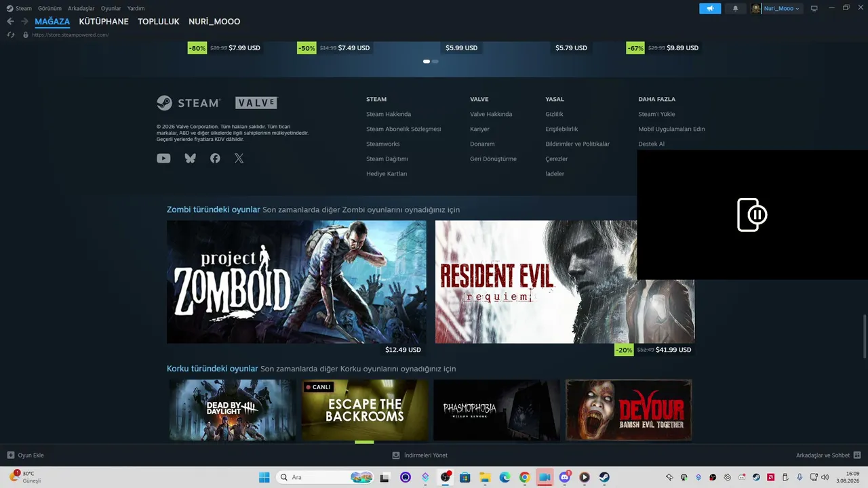Screen dimensions: 868x488
Task: Click the Windows taskbar search box
Action: pyautogui.click(x=325, y=477)
